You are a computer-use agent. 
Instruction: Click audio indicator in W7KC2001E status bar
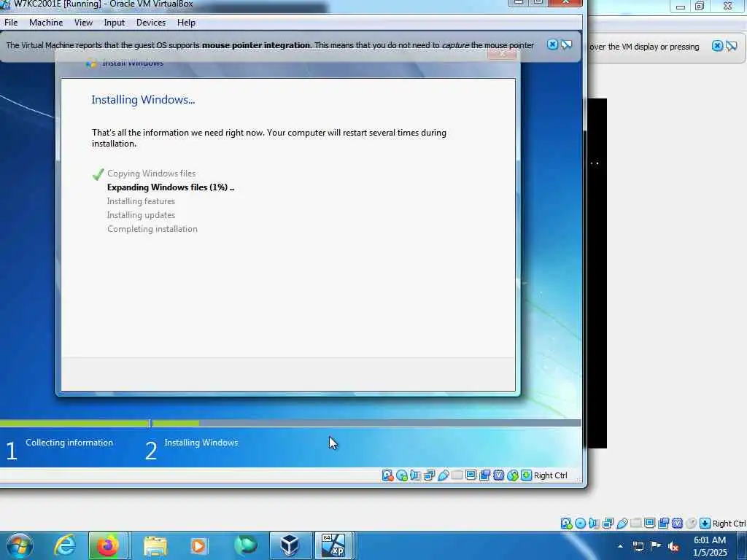[x=415, y=475]
